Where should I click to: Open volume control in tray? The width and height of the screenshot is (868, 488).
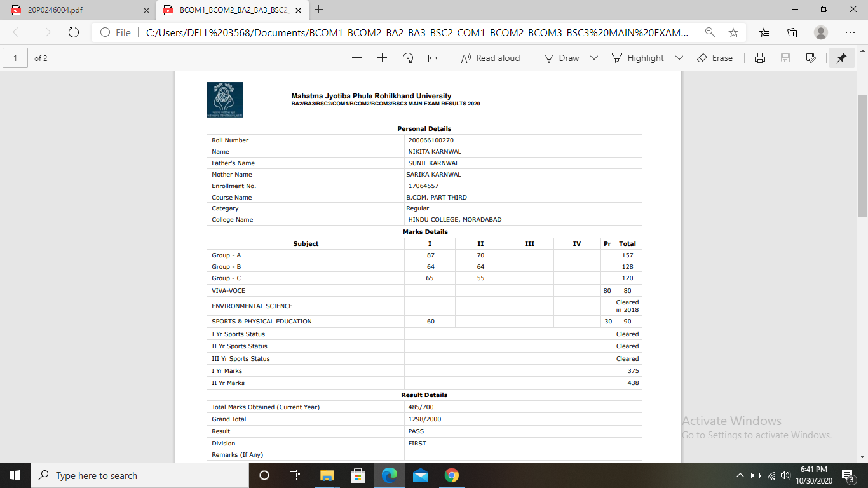[785, 475]
